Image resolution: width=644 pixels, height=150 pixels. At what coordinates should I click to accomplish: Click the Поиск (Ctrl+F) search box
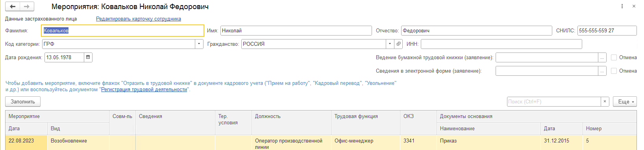(554, 101)
